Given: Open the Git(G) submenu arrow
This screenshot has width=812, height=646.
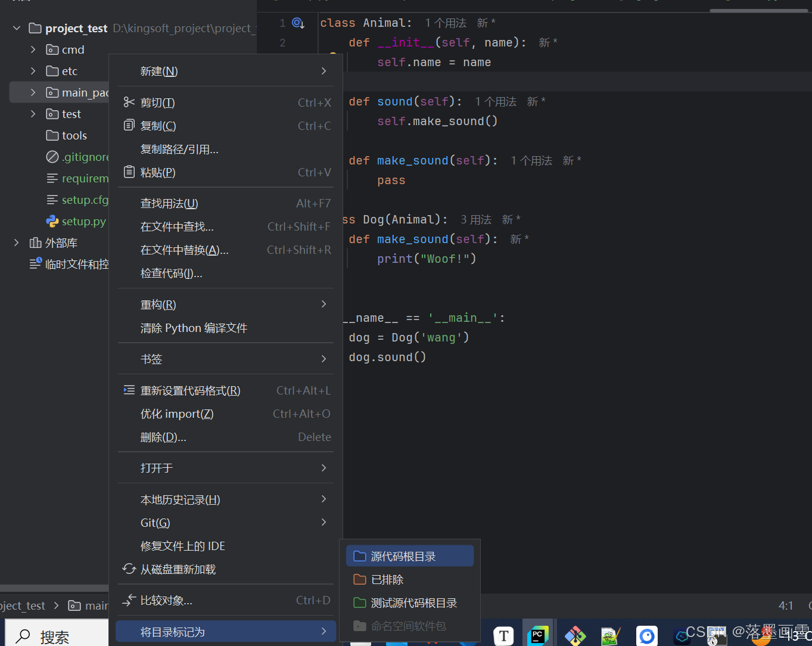Looking at the screenshot, I should pyautogui.click(x=323, y=522).
